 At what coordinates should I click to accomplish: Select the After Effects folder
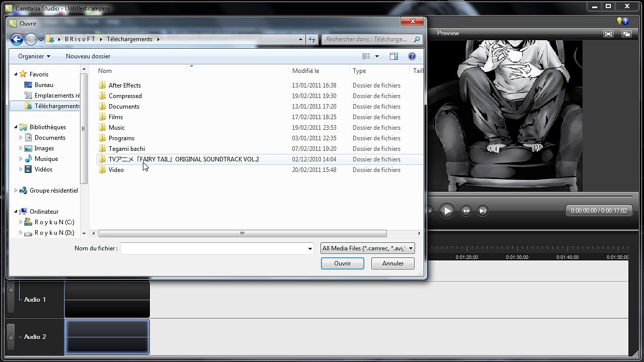click(x=125, y=85)
